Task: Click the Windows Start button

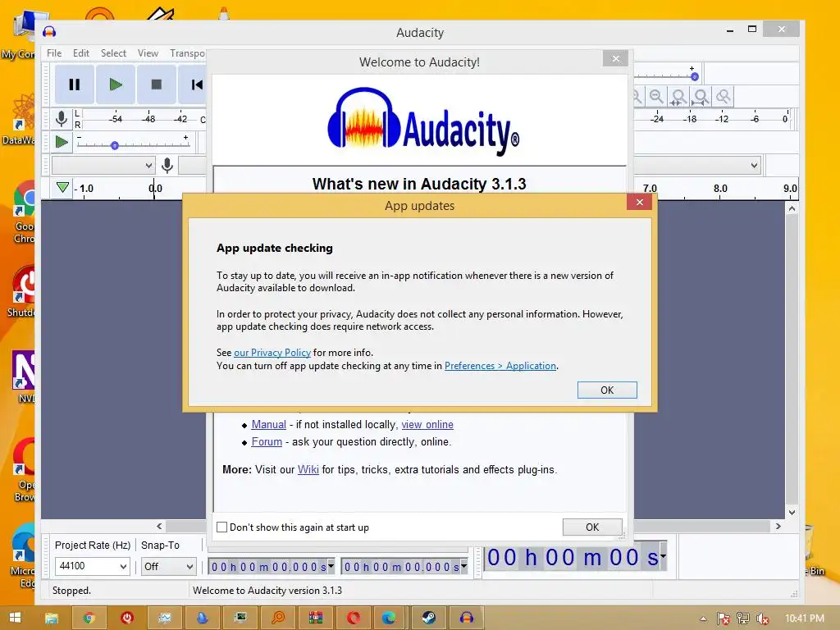Action: (15, 618)
